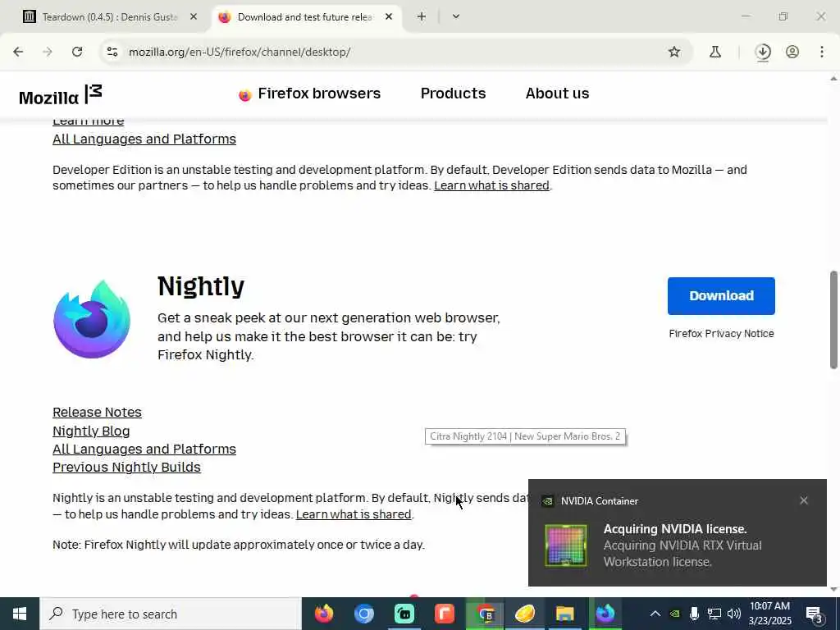
Task: Click Nightly Learn what is shared link
Action: (x=354, y=514)
